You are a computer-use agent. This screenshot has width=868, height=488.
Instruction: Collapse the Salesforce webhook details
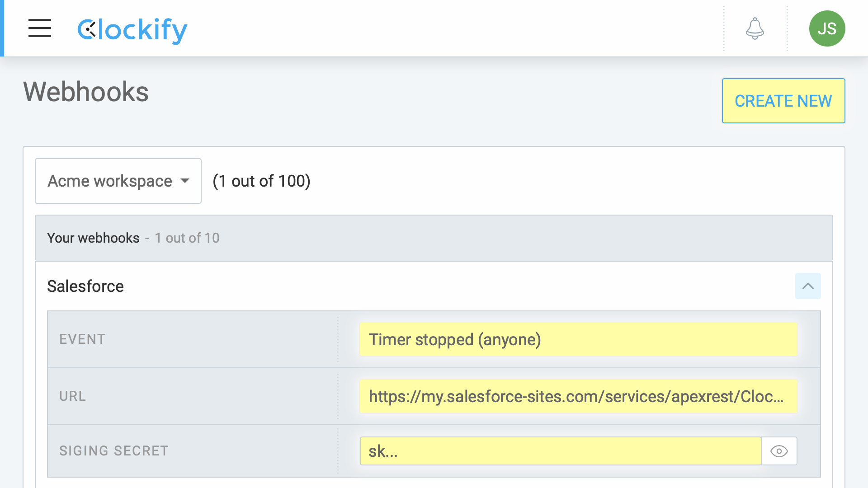pyautogui.click(x=808, y=286)
